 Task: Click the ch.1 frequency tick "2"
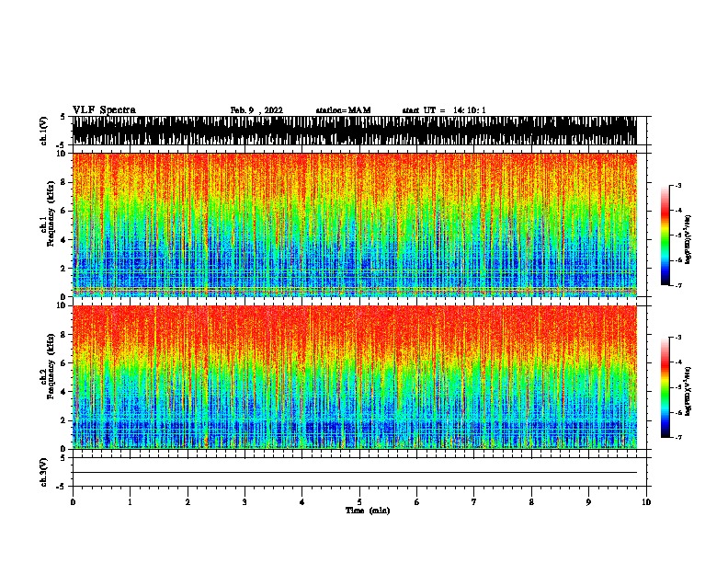(63, 269)
